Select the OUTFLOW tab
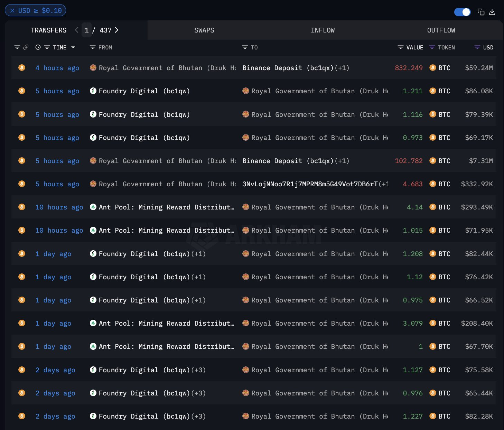Viewport: 504px width, 430px height. pyautogui.click(x=441, y=30)
